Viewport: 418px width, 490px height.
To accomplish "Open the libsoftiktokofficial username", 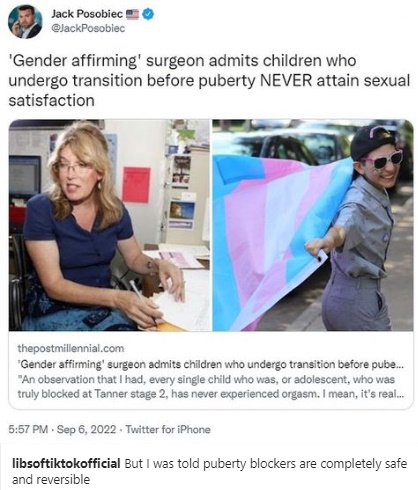I will [x=66, y=463].
